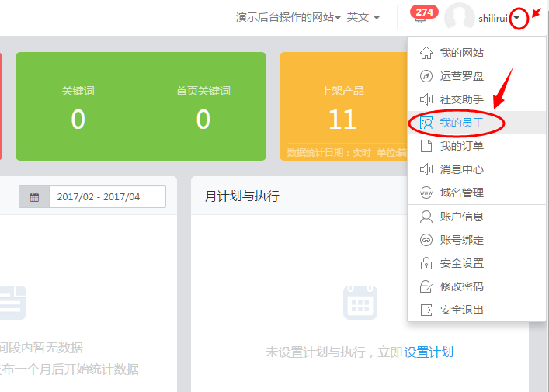This screenshot has width=549, height=392.
Task: Open the 演示后台操作的网站 site dropdown
Action: click(x=288, y=17)
